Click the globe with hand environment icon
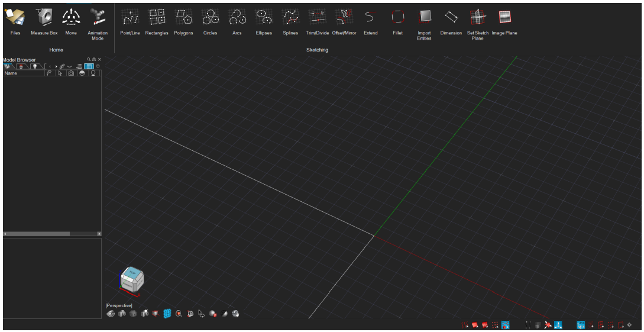 tap(235, 314)
